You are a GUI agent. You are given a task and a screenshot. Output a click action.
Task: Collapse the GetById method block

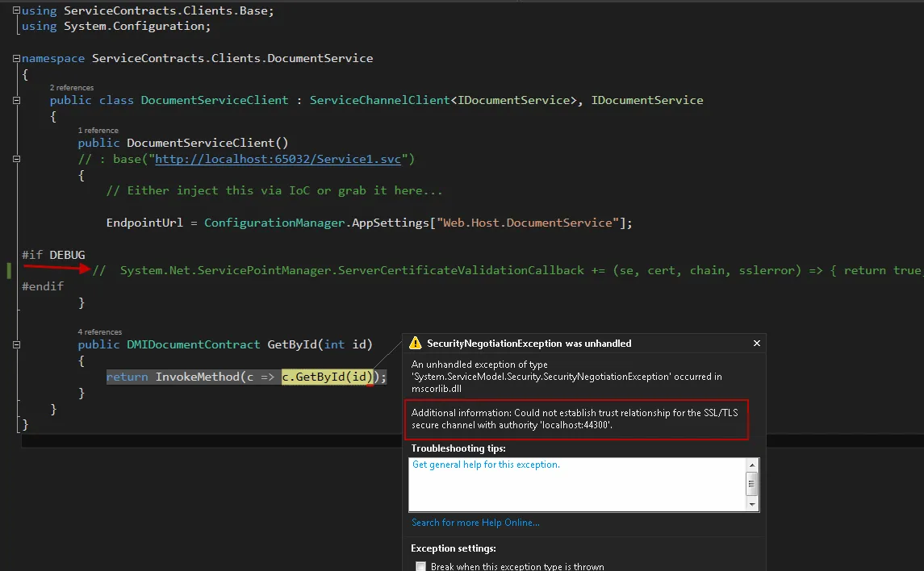(16, 344)
